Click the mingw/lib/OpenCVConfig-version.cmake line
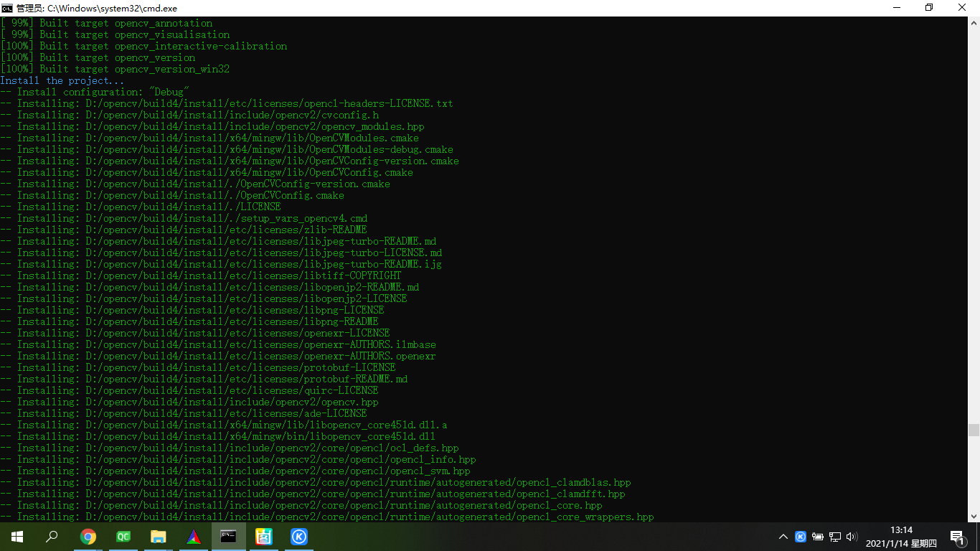 230,161
